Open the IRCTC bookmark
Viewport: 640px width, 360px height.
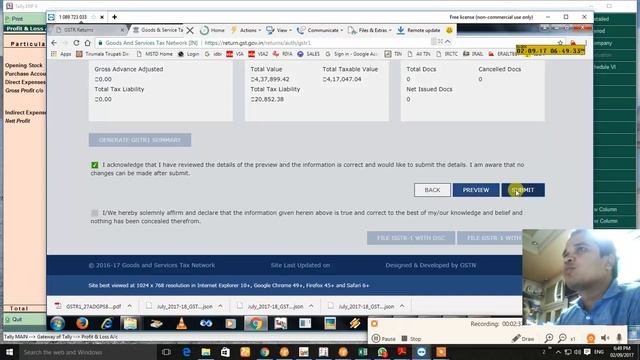point(447,54)
